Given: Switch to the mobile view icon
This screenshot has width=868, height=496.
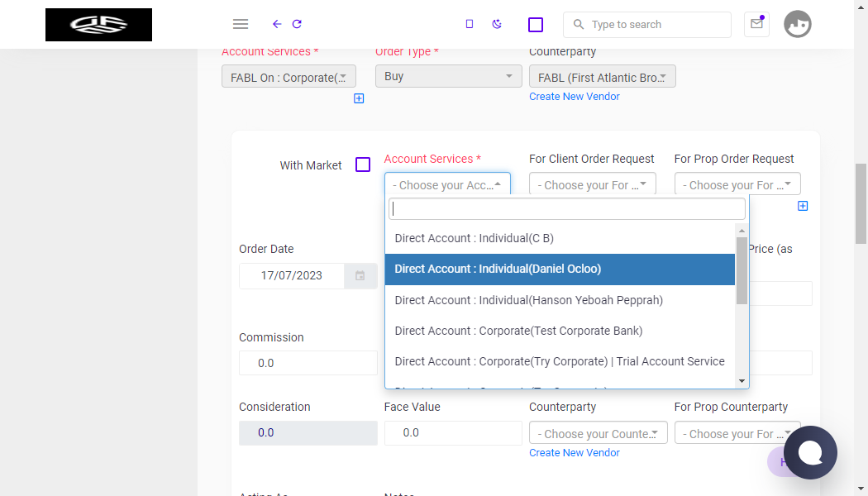Looking at the screenshot, I should click(x=470, y=24).
